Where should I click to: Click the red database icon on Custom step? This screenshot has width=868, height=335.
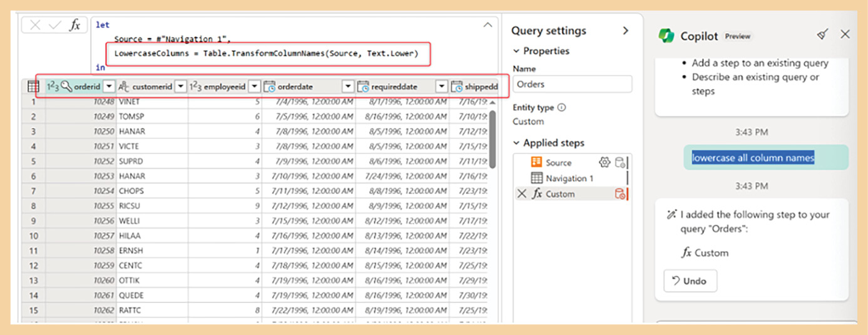pyautogui.click(x=620, y=194)
